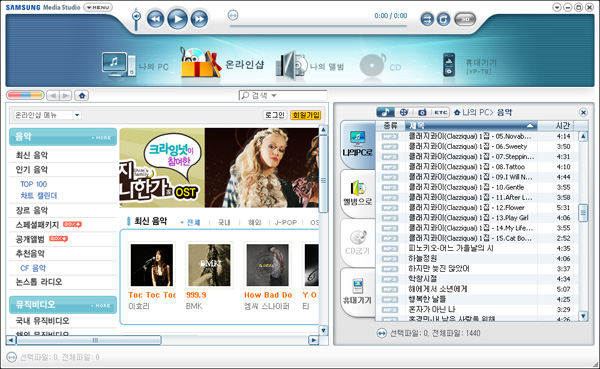600x369 pixels.
Task: Select the 나의PC로 side tab
Action: (357, 144)
